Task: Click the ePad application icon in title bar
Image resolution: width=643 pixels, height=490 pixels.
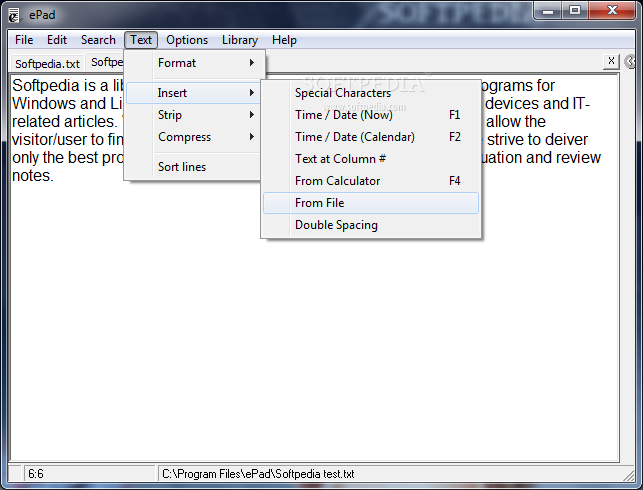Action: (x=14, y=16)
